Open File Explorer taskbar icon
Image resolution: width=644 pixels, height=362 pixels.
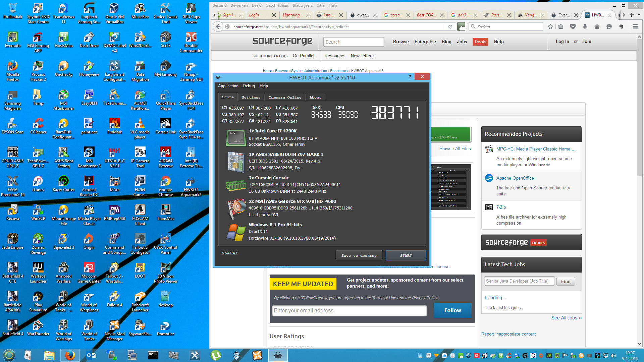tap(49, 355)
